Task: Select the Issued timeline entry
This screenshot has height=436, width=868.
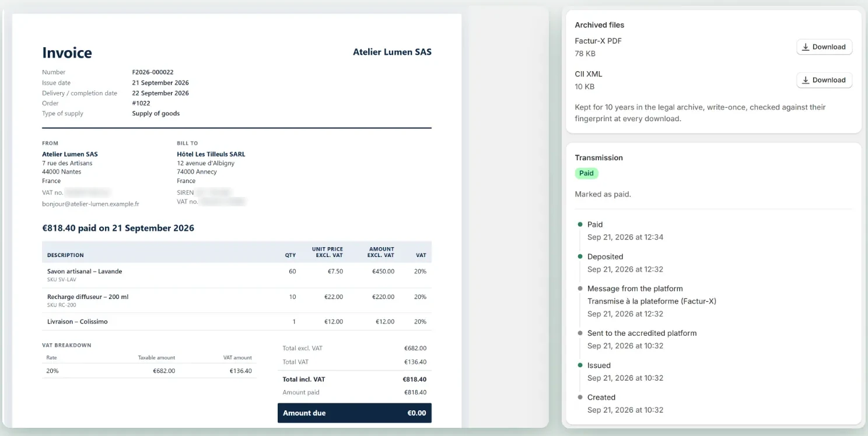Action: [x=598, y=365]
